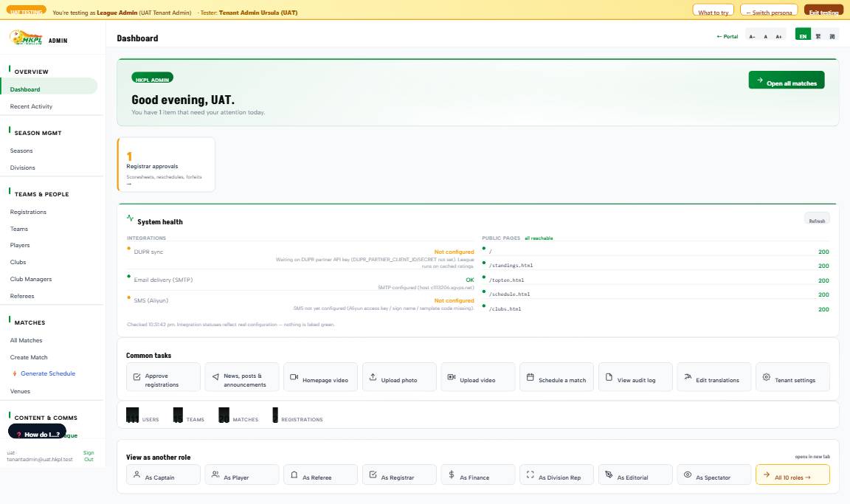Viewport: 850px width, 504px height.
Task: Decrease font size with the A- control
Action: pos(752,36)
